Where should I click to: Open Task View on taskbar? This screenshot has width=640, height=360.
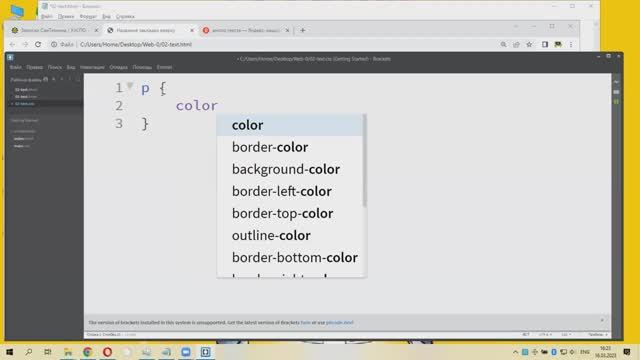pyautogui.click(x=48, y=352)
